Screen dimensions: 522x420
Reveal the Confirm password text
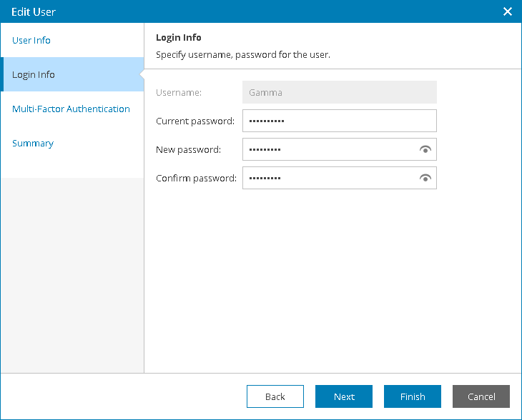[426, 178]
